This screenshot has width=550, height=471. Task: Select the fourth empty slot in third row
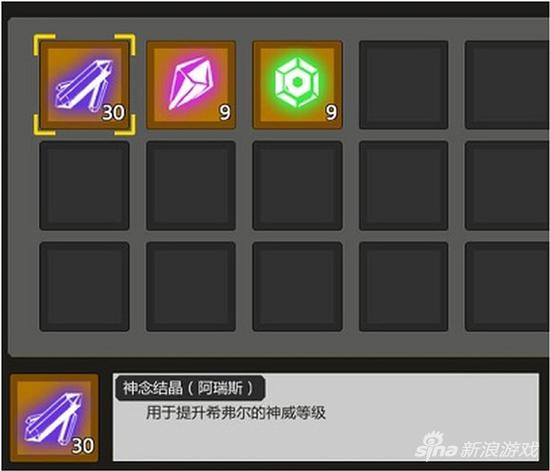(404, 287)
